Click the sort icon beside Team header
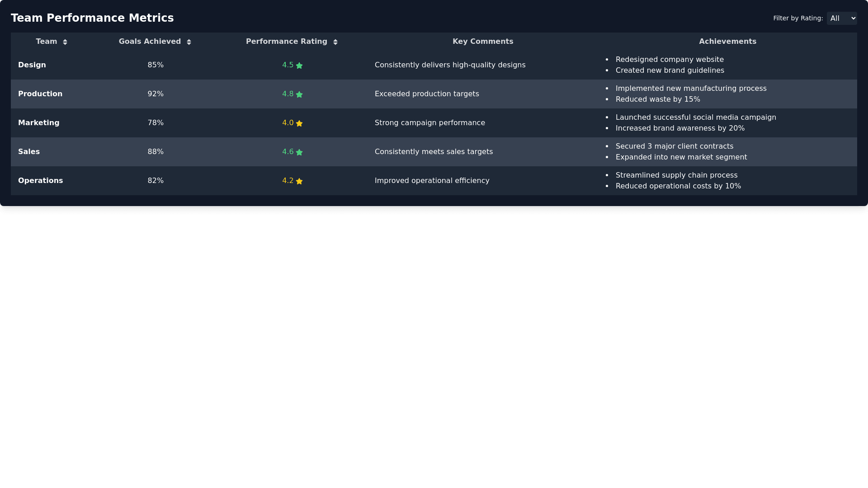 (x=65, y=42)
